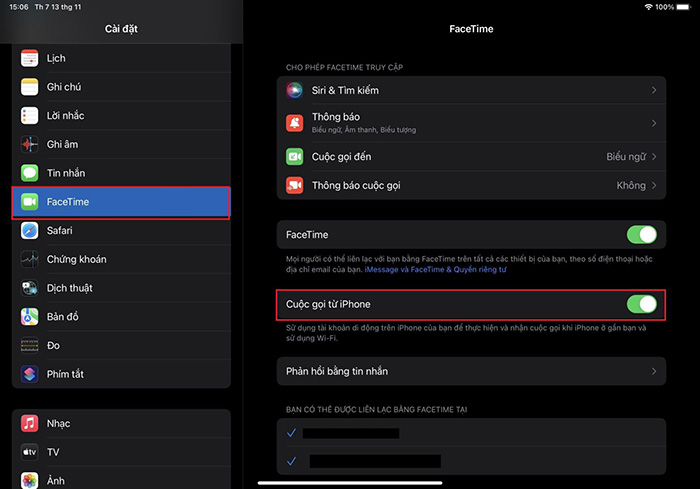The image size is (700, 489).
Task: Expand Phản hồi bằng tin nhắn row
Action: (470, 372)
